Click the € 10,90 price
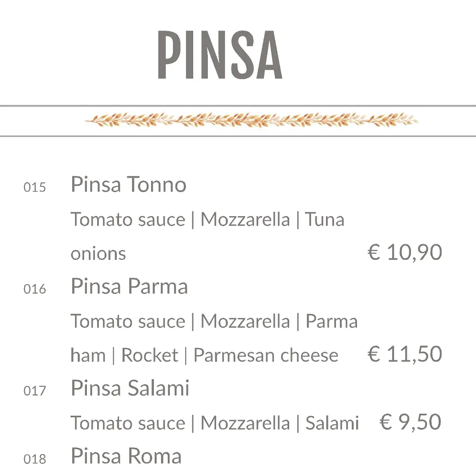Viewport: 476px width, 476px height. [x=405, y=252]
